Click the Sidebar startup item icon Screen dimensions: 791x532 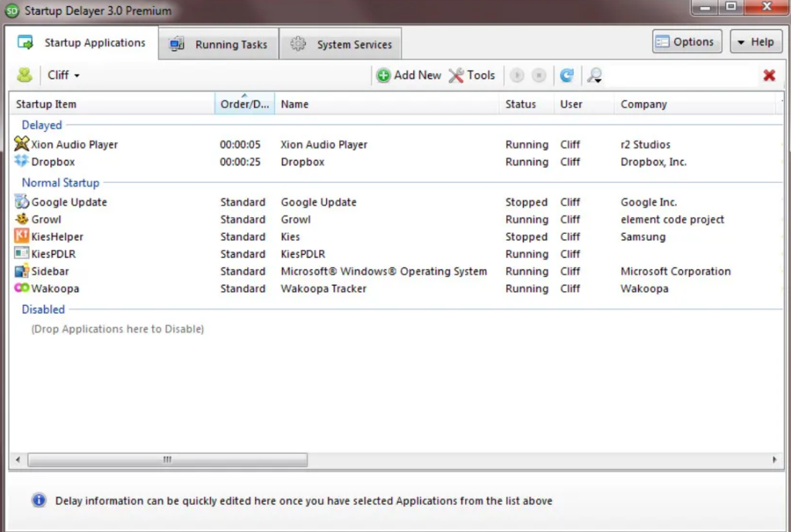[22, 271]
